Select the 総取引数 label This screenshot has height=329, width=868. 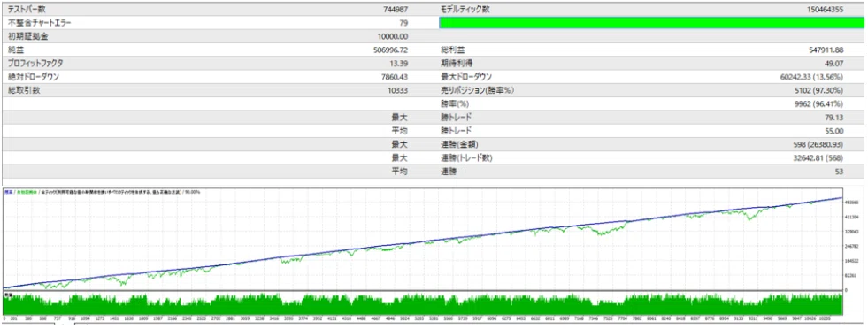click(x=24, y=90)
